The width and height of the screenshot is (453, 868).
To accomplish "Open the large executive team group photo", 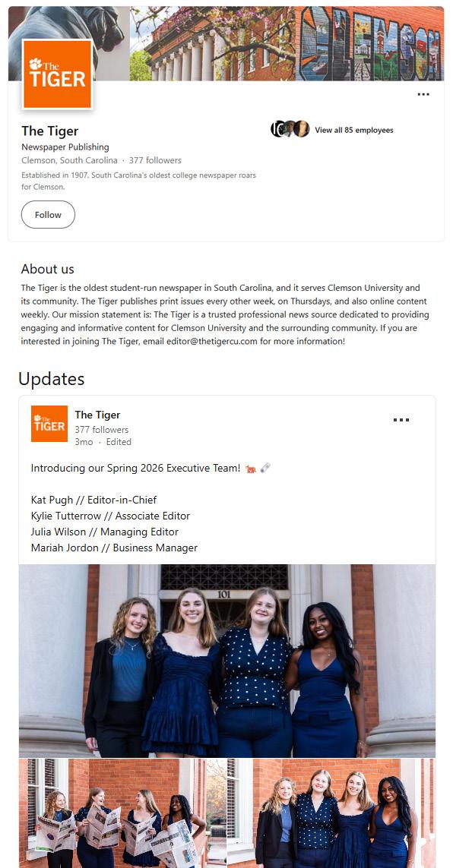I will [227, 661].
